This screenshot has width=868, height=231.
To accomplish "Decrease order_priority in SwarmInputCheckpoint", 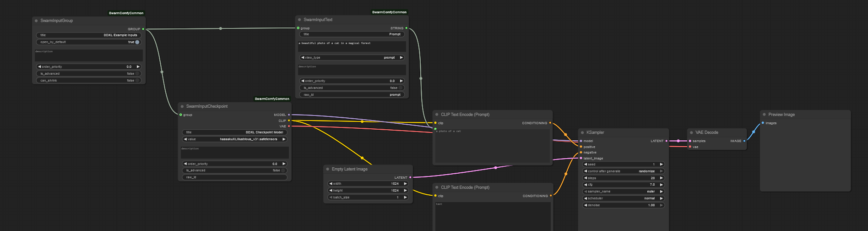I will (x=185, y=164).
